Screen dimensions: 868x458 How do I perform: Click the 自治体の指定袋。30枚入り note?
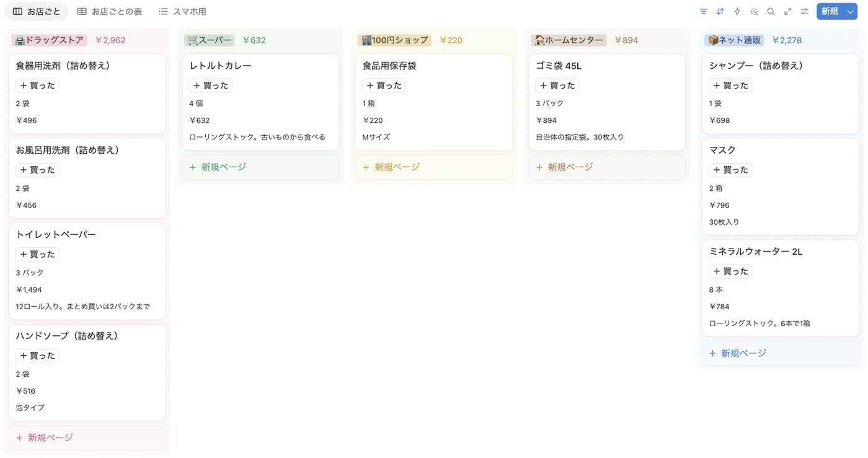(580, 137)
